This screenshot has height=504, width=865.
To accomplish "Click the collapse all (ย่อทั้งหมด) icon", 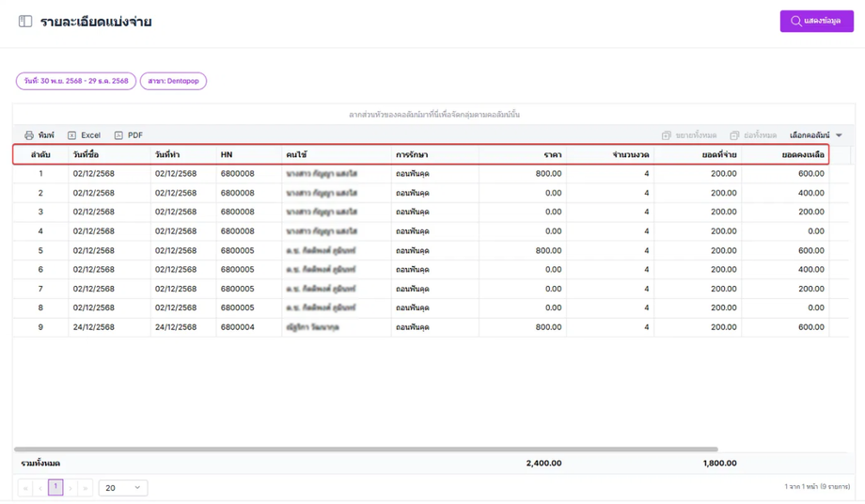I will point(734,135).
